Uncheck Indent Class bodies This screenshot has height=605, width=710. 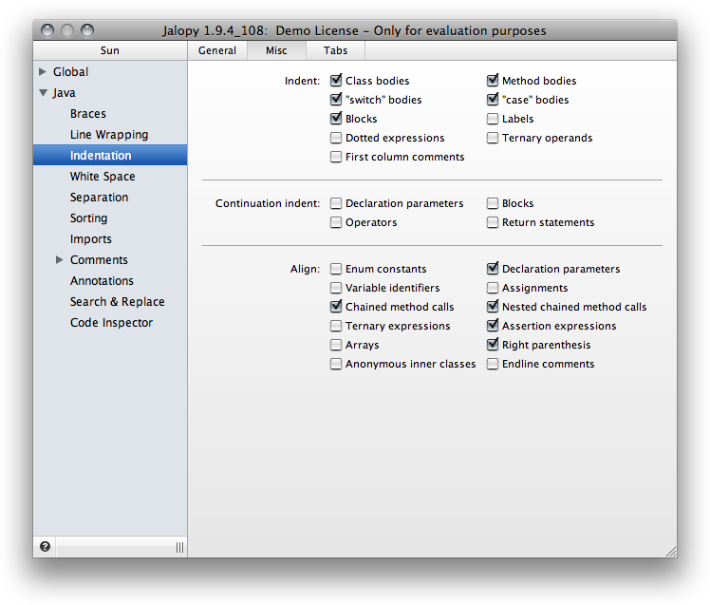(x=336, y=81)
